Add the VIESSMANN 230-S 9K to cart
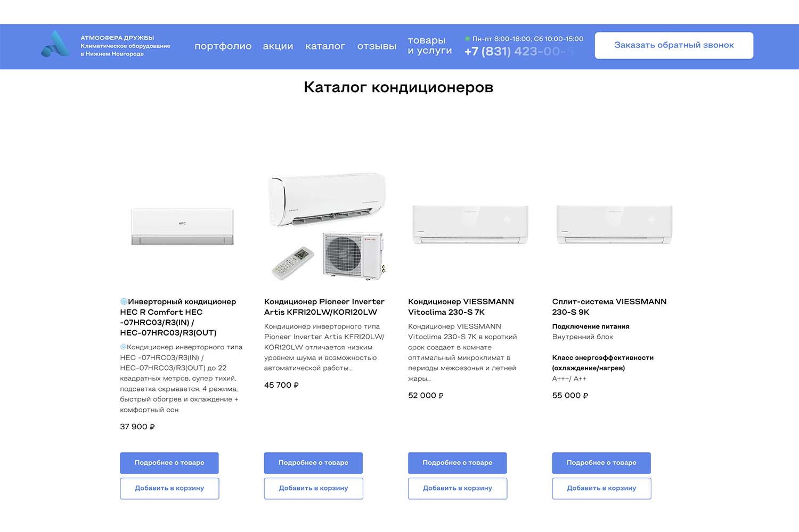Image resolution: width=799 pixels, height=532 pixels. (x=601, y=488)
